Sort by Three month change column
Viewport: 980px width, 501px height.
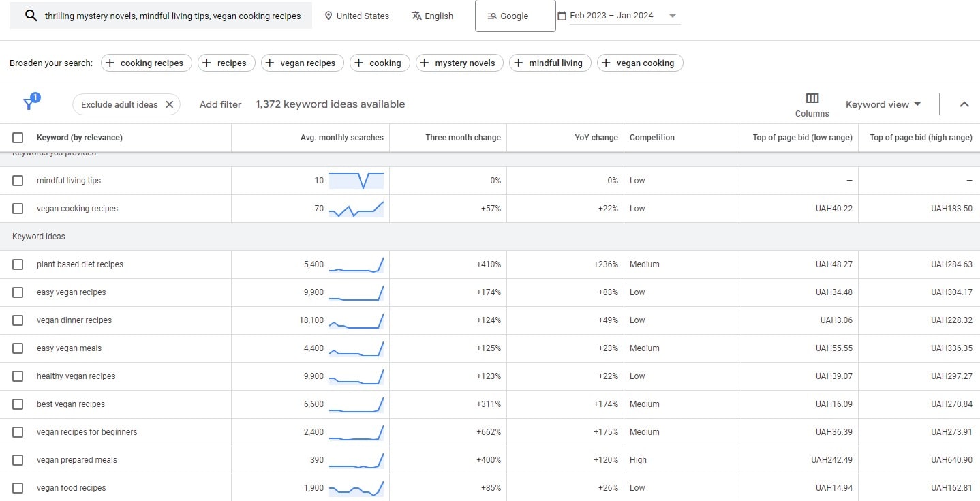[x=463, y=138]
